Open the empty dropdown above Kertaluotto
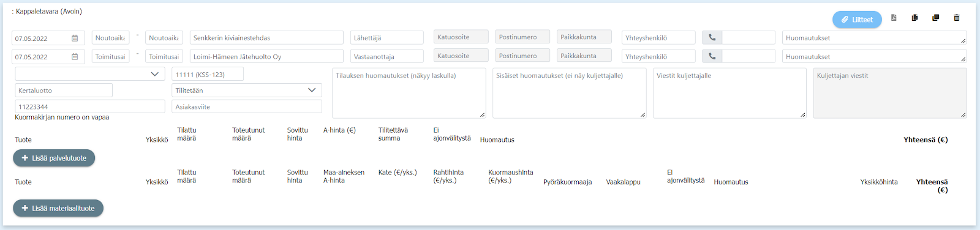Screen dimensions: 980x230 click(x=90, y=74)
